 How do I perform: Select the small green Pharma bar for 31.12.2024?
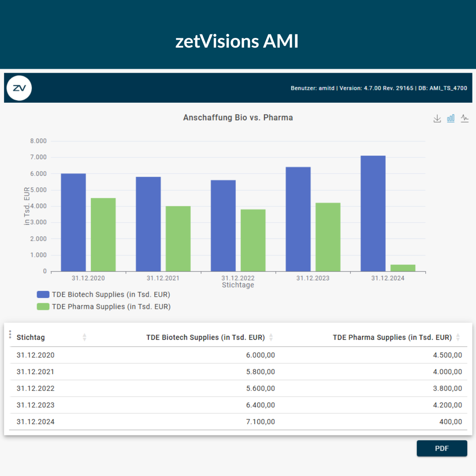tap(403, 268)
